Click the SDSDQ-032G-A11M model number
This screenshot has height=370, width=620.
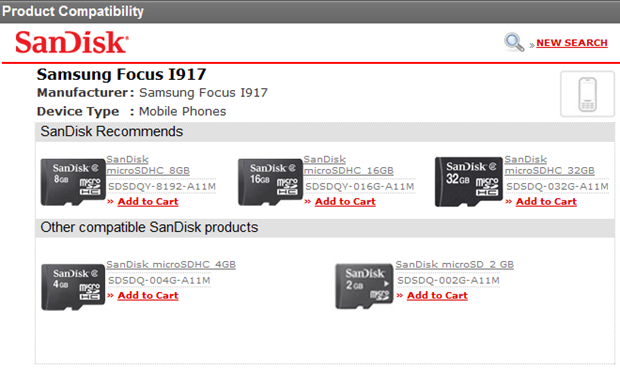click(557, 187)
